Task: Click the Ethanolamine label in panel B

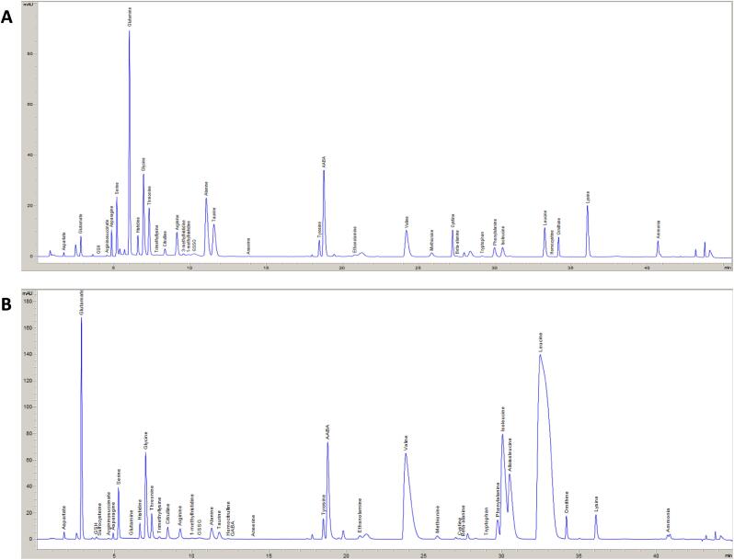Action: 360,515
